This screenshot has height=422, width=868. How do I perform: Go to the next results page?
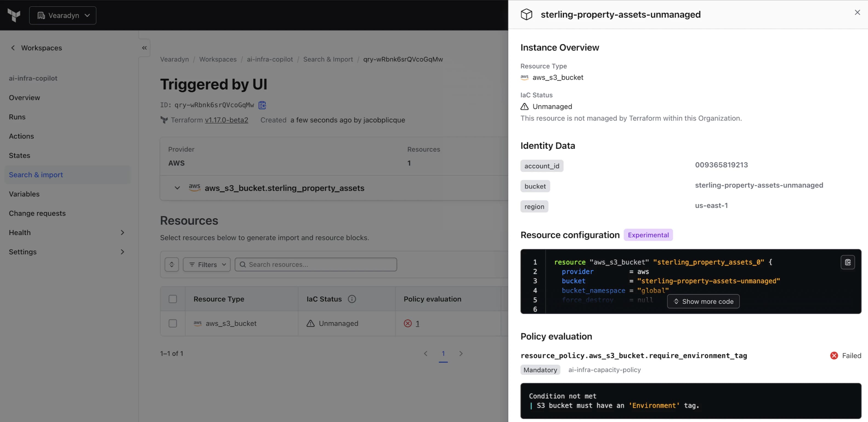point(461,353)
